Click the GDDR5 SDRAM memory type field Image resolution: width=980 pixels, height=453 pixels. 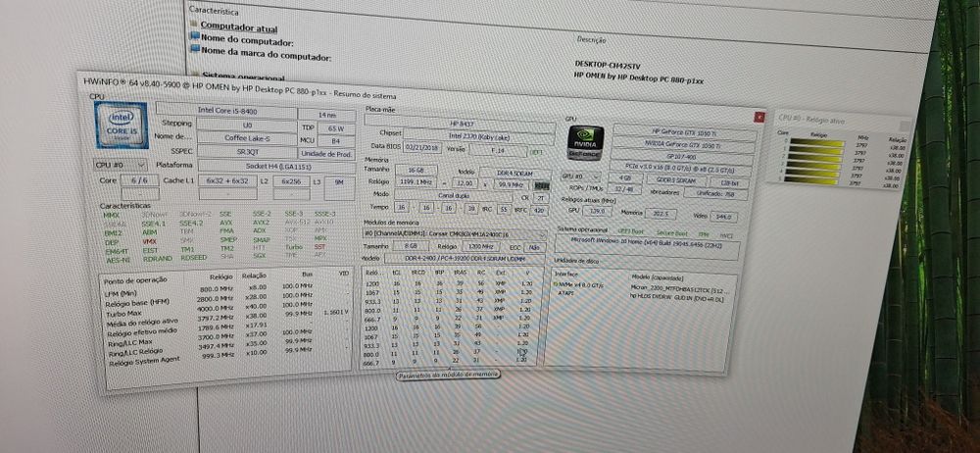pos(676,180)
